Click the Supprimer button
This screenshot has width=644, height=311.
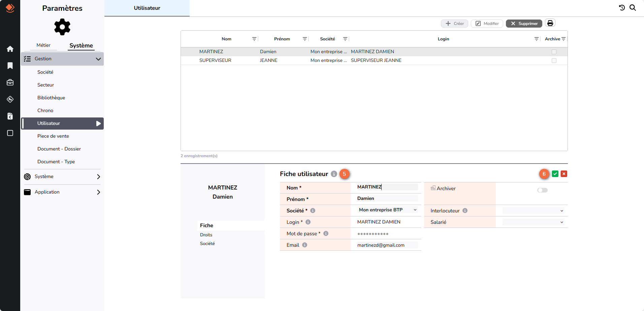(524, 24)
